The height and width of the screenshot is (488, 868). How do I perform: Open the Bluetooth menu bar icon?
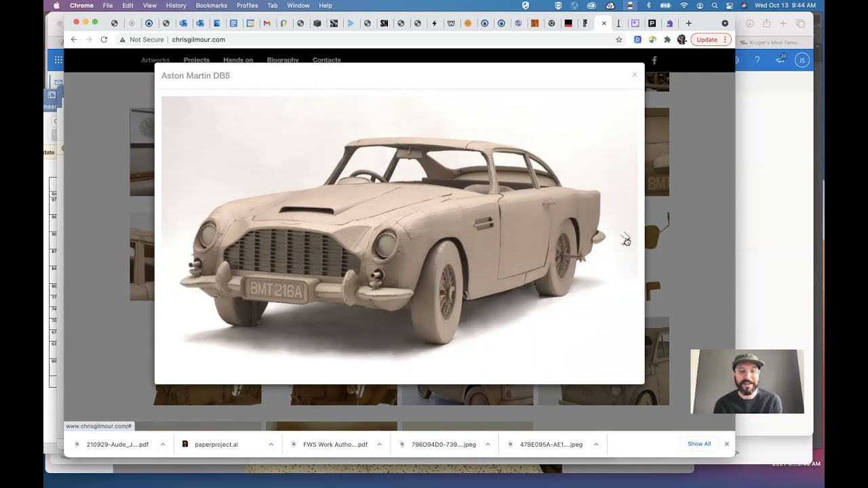(648, 5)
